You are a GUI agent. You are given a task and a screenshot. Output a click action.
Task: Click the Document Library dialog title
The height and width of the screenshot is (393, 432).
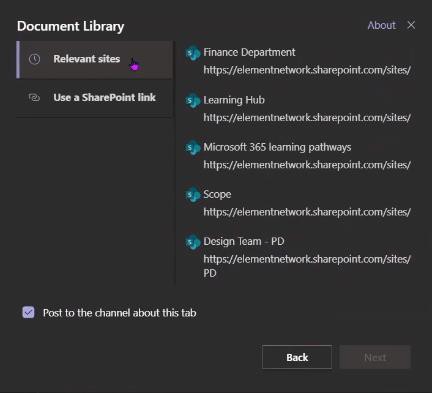coord(71,26)
